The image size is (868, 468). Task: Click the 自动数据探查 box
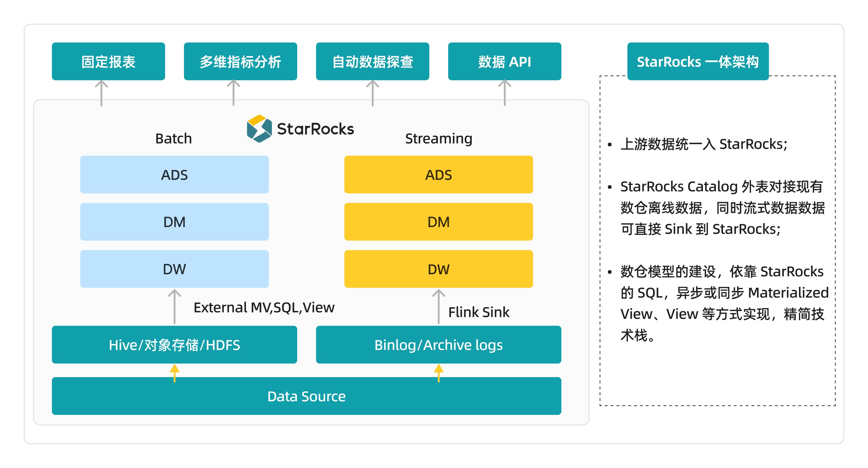372,61
